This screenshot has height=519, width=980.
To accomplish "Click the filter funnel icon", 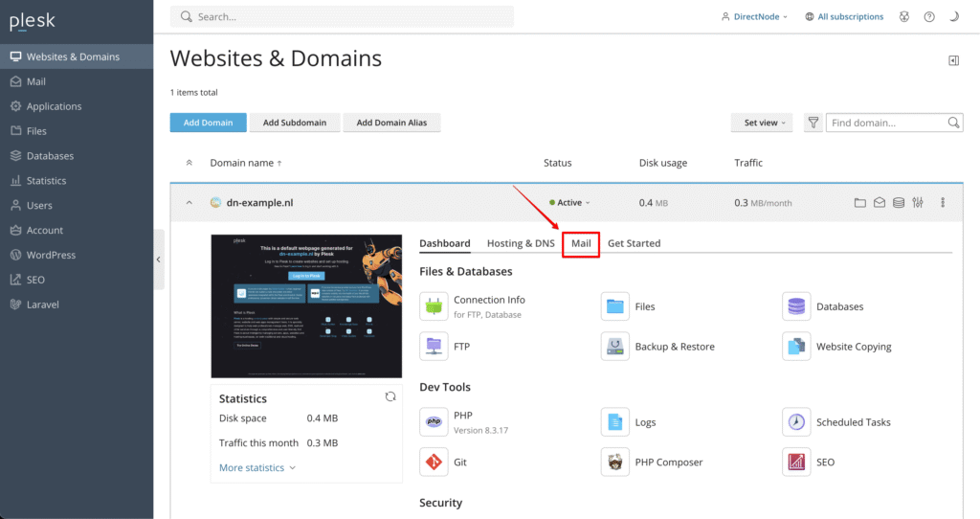I will click(813, 123).
